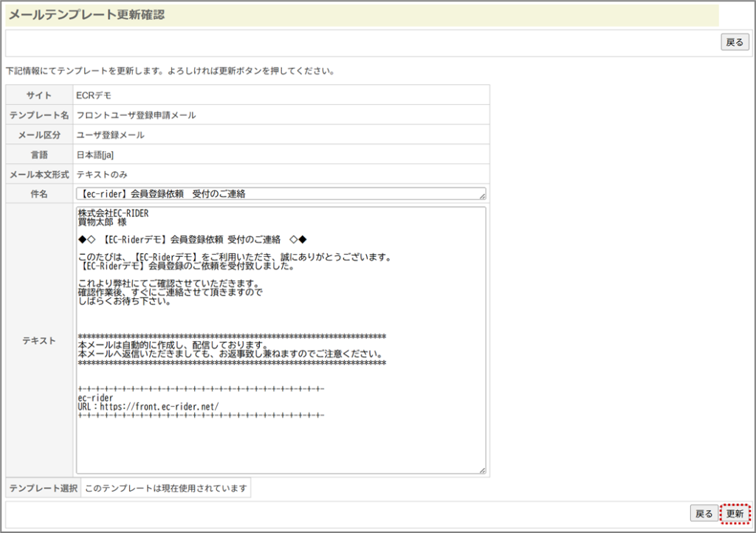Click the フロントユーザ登録申請メール template name
756x533 pixels.
click(137, 115)
